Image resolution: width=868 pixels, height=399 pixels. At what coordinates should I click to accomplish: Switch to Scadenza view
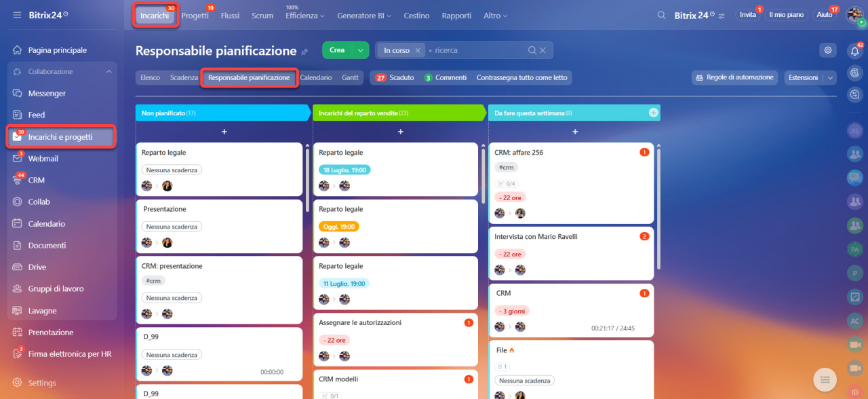coord(184,78)
